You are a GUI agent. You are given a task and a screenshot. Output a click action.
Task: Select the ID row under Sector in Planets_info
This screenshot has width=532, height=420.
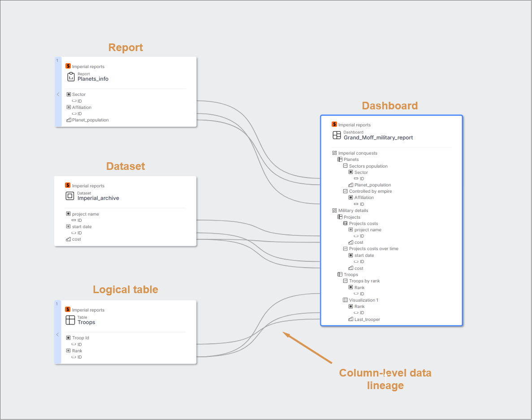point(80,101)
